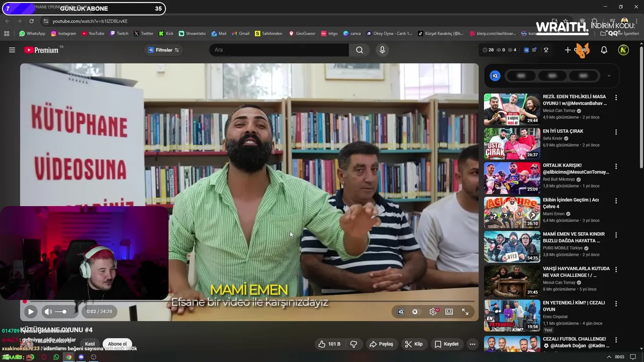Open Streamlabs bookmark

tap(192, 34)
